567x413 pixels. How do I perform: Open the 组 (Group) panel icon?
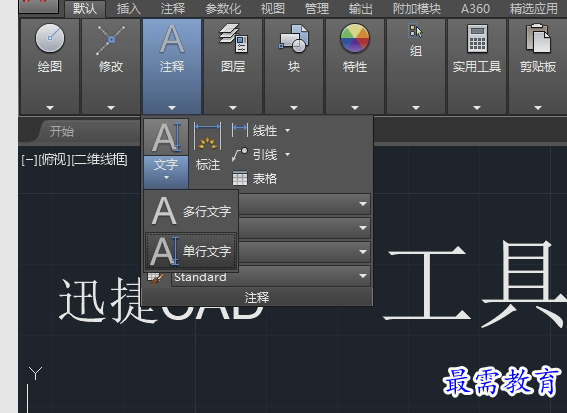(415, 31)
